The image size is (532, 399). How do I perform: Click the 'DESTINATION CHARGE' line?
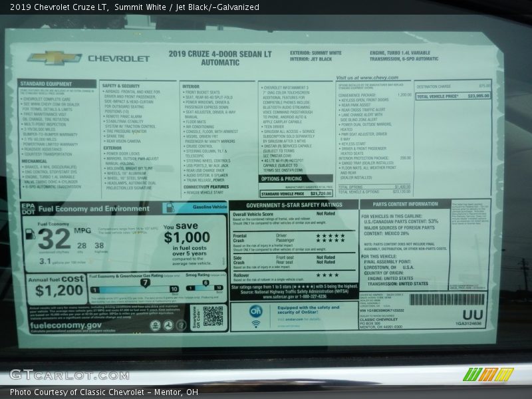pyautogui.click(x=454, y=86)
